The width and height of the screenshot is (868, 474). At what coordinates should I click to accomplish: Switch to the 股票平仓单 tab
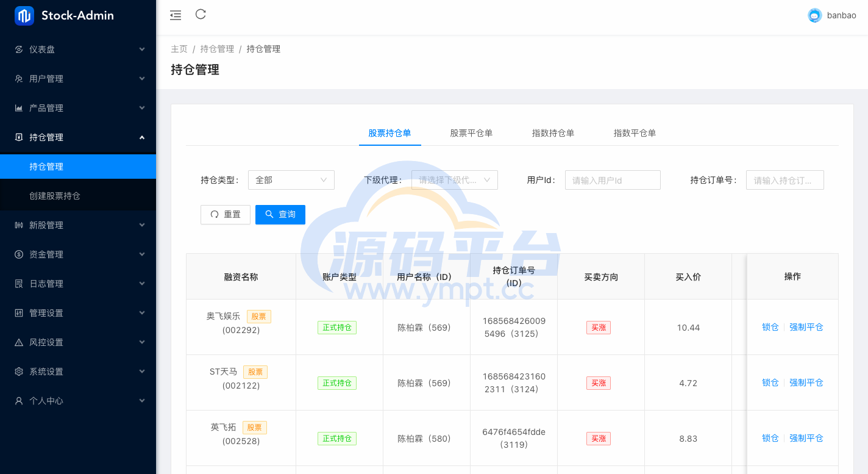tap(471, 133)
